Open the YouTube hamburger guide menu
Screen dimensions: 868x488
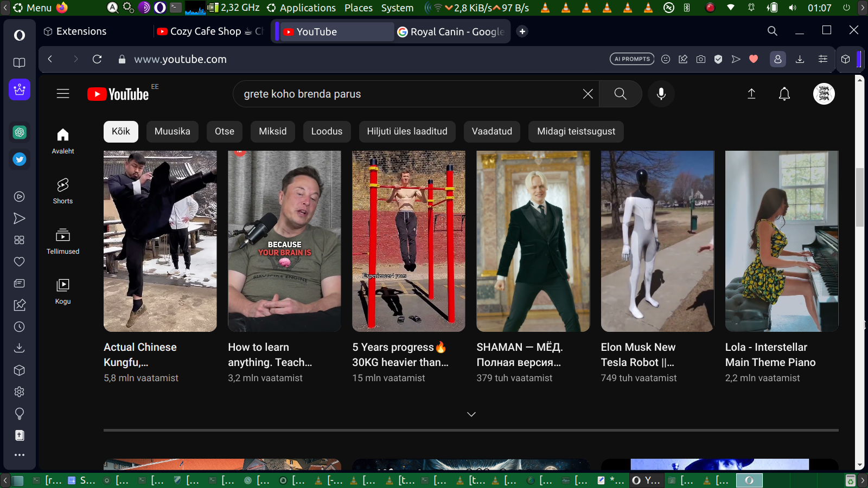pyautogui.click(x=63, y=94)
